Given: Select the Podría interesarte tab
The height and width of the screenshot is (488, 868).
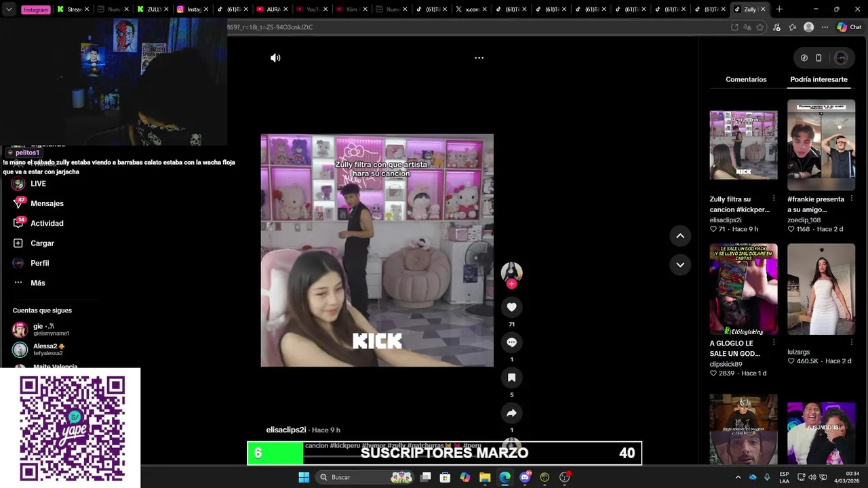Looking at the screenshot, I should tap(818, 79).
